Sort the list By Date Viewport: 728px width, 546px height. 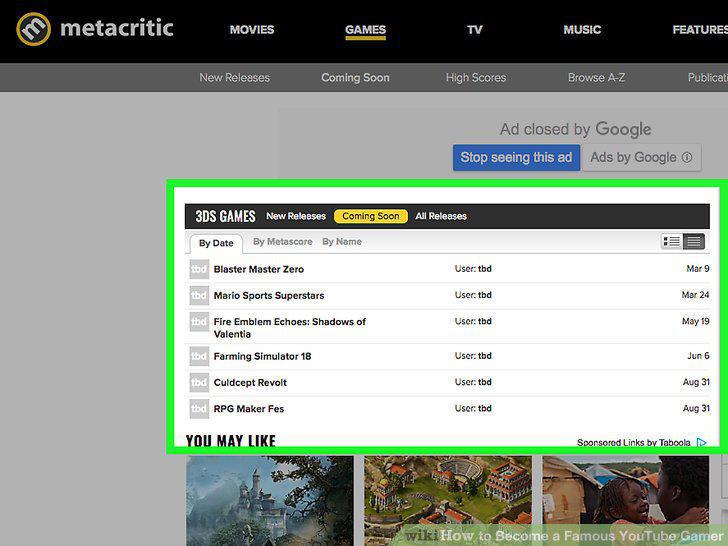pyautogui.click(x=216, y=243)
